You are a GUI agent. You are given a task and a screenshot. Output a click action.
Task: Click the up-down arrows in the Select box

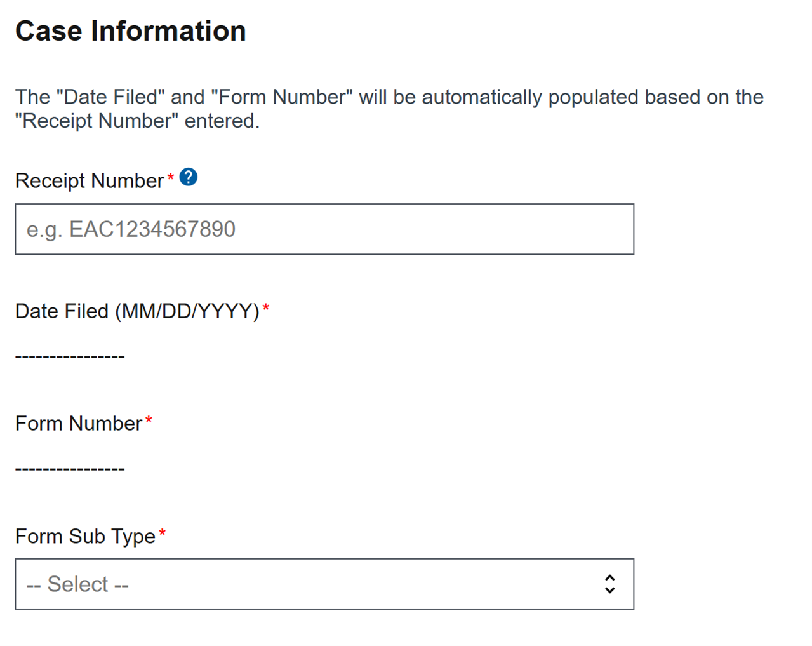point(609,584)
